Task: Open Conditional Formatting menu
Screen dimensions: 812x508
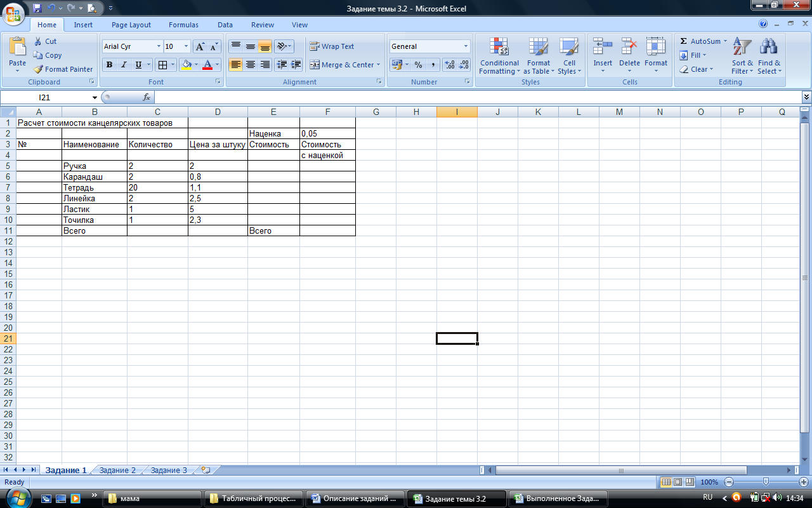Action: pyautogui.click(x=499, y=56)
